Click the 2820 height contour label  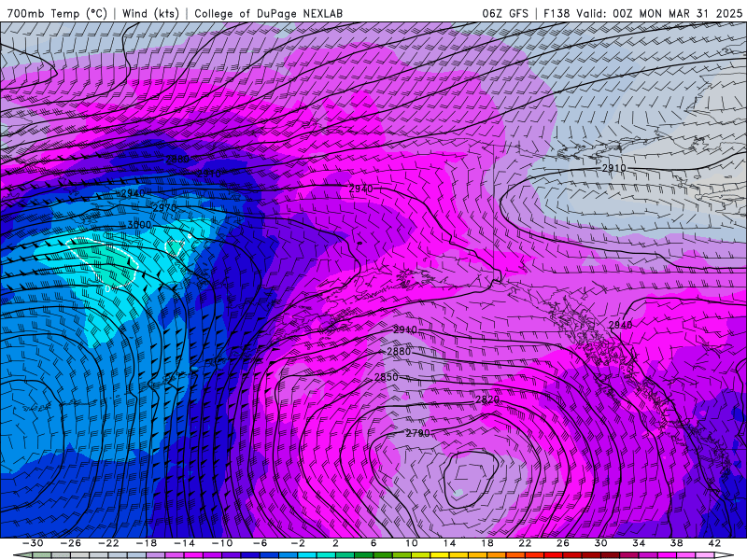click(x=487, y=399)
